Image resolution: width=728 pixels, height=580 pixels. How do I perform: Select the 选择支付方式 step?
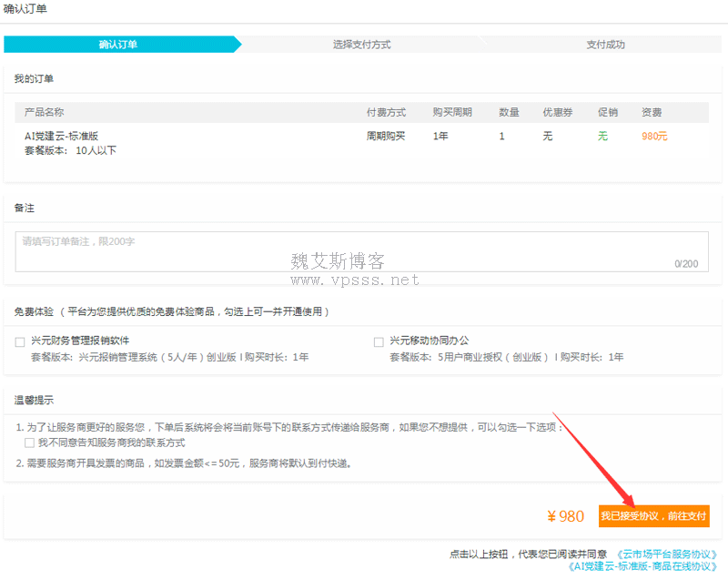(x=361, y=45)
